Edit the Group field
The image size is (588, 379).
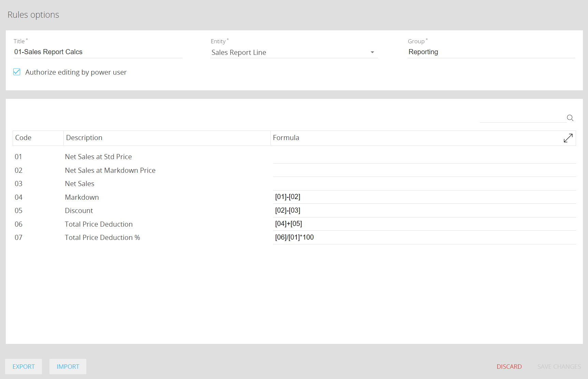tap(491, 52)
